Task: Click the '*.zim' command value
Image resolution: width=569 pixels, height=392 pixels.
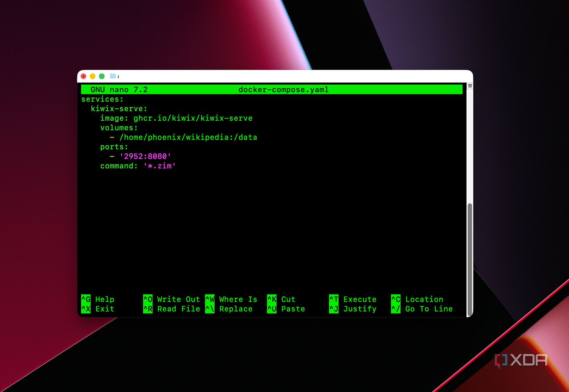Action: tap(160, 166)
